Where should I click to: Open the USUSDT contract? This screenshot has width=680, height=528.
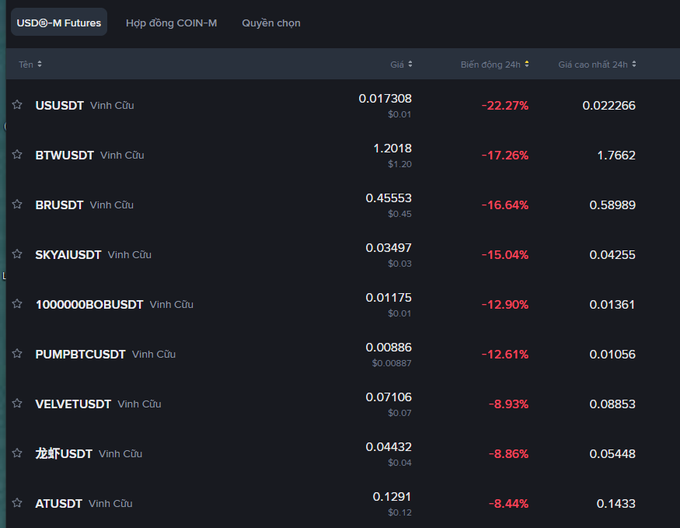coord(59,105)
